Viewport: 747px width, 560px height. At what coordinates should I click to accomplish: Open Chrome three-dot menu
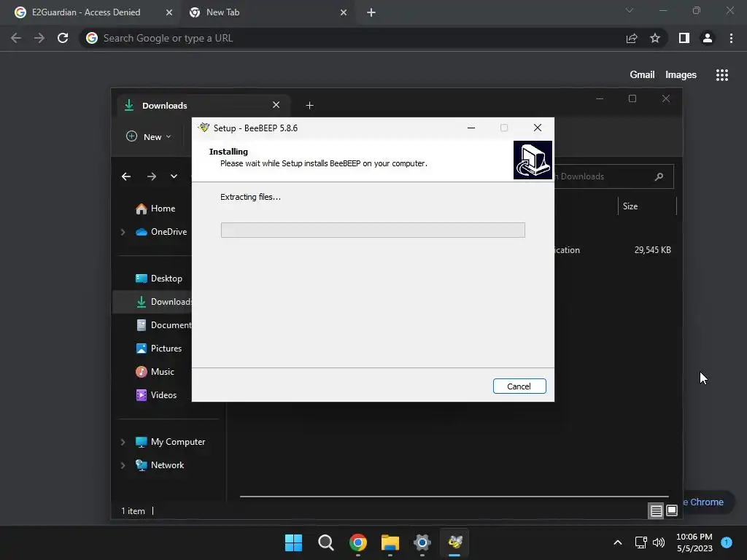coord(731,38)
